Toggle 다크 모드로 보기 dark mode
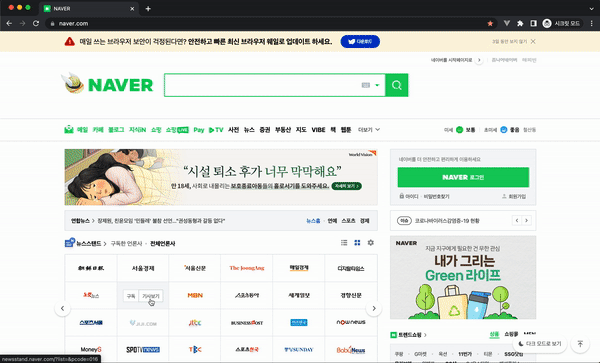The image size is (600, 363). coord(540,343)
